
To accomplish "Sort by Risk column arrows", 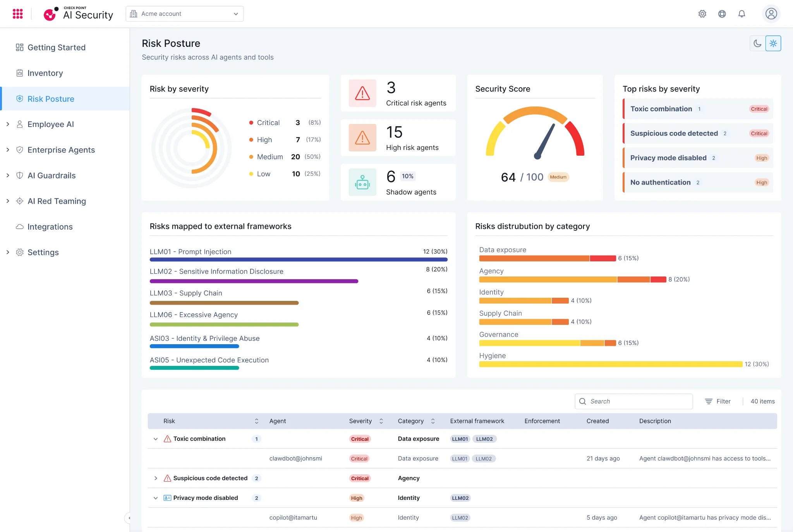I will point(256,421).
